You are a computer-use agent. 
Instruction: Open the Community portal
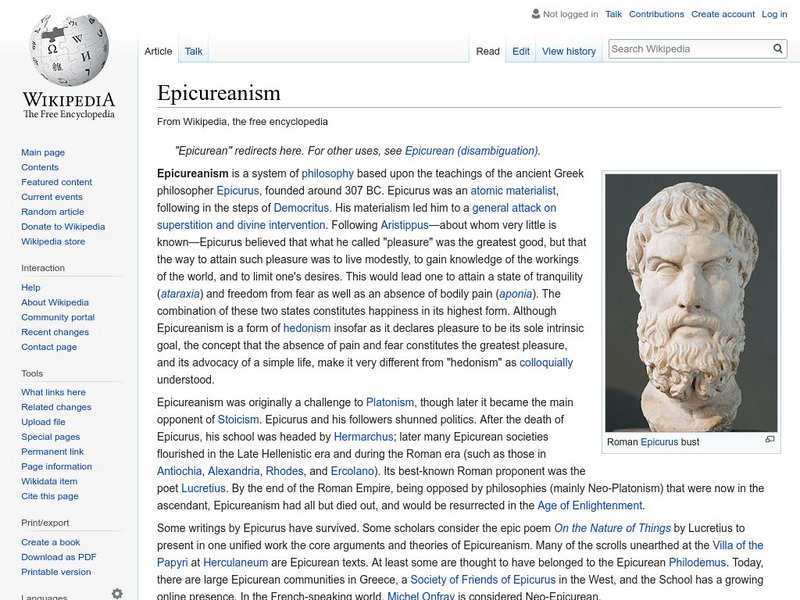click(58, 317)
